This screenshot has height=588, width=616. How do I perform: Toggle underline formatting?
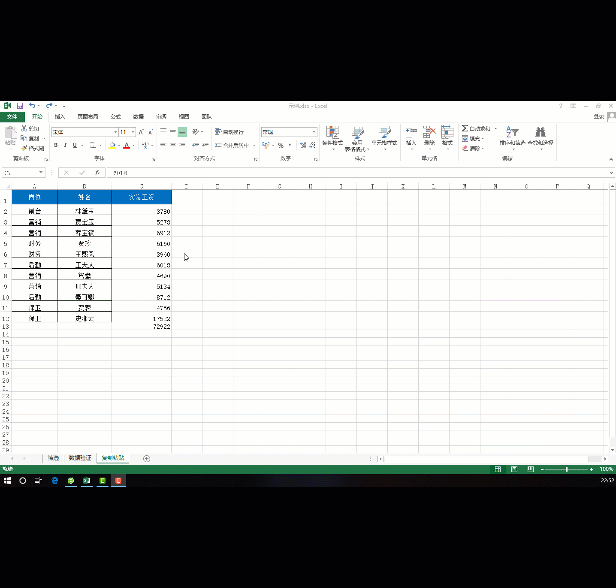75,145
